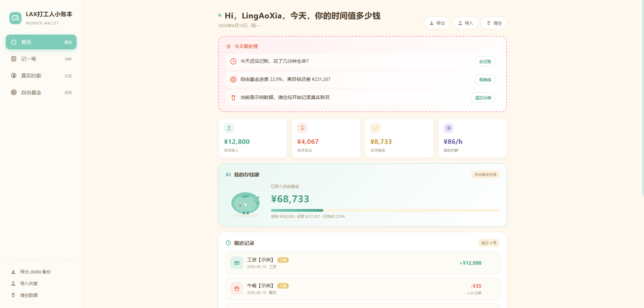Click the coin icon on 真实时薪 card

coord(449,128)
